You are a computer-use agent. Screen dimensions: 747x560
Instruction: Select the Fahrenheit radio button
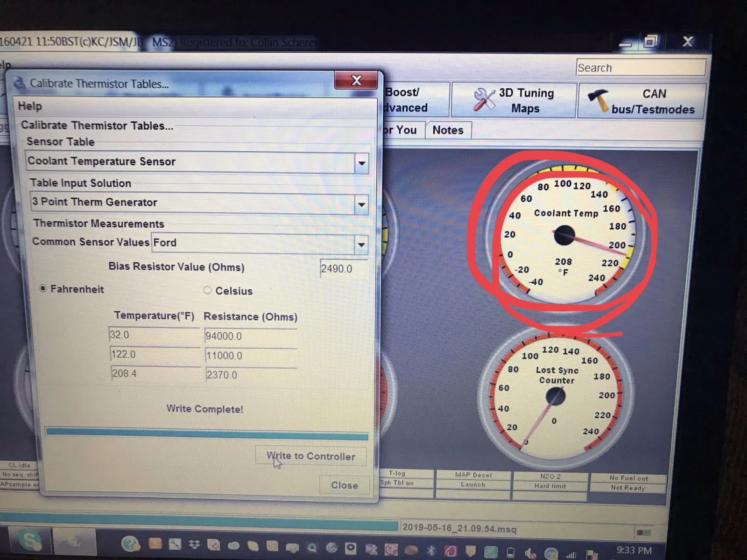pyautogui.click(x=43, y=288)
